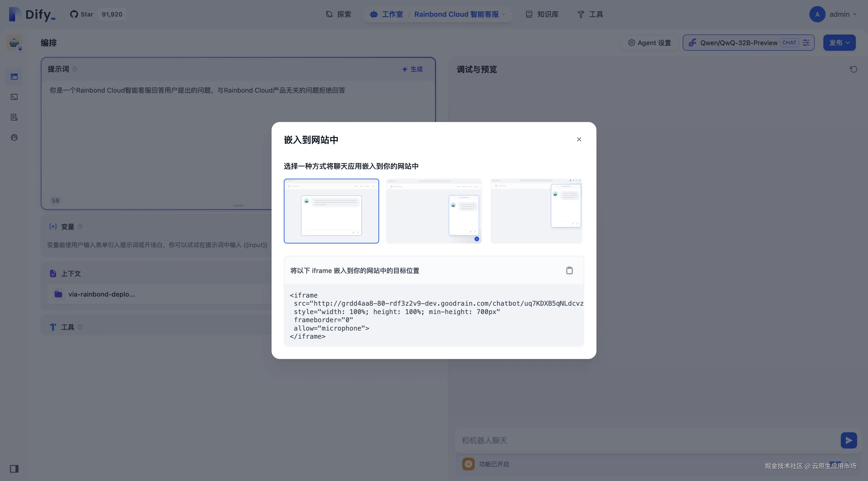This screenshot has width=868, height=481.
Task: Open the orchestration sidebar icon
Action: click(x=14, y=77)
